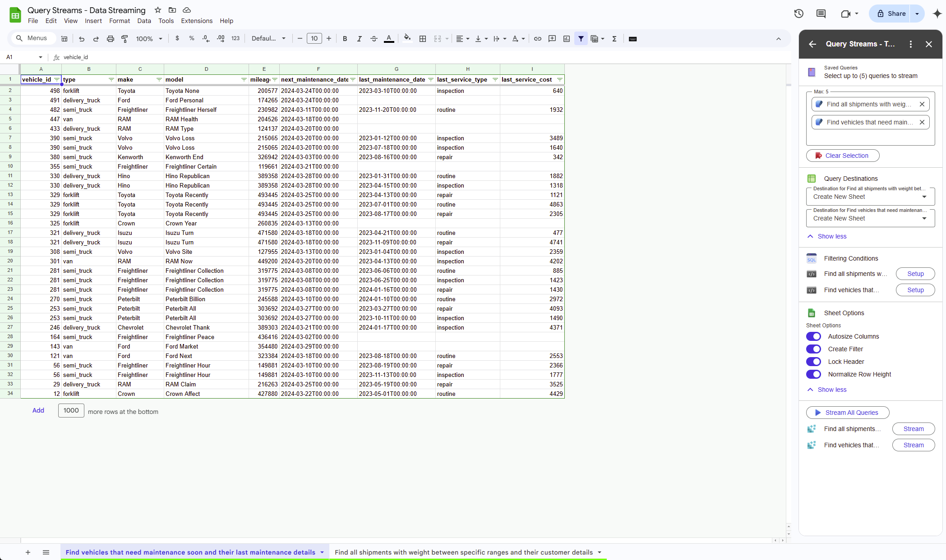Collapse Sheet Options with Show less

[x=831, y=390]
